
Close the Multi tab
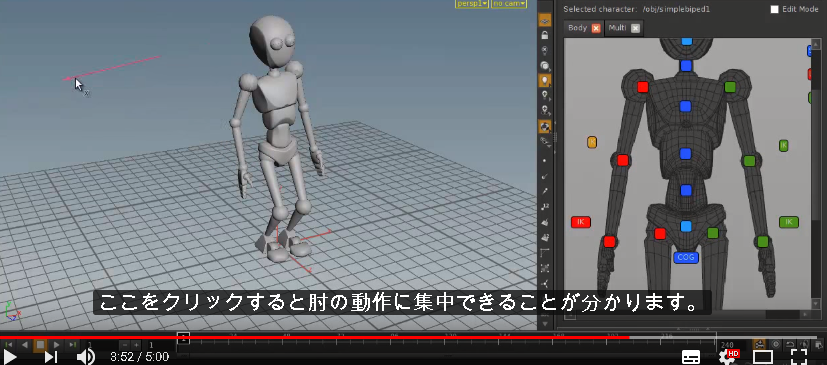636,28
